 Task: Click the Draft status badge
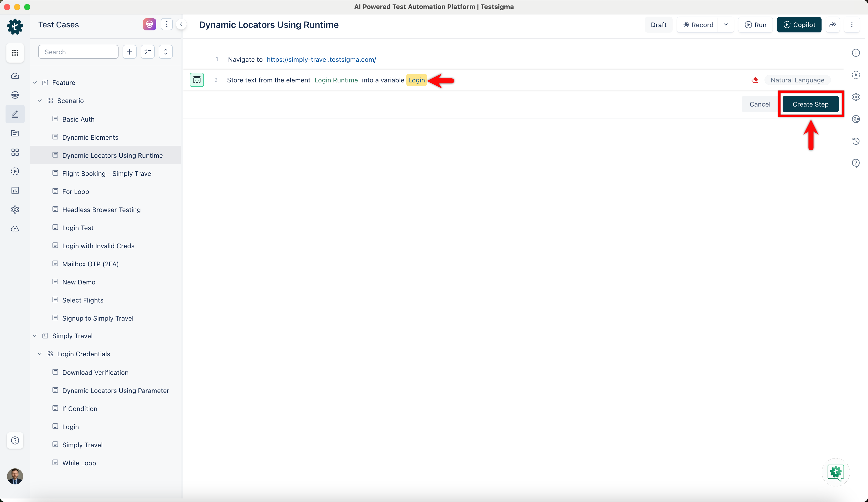tap(659, 24)
